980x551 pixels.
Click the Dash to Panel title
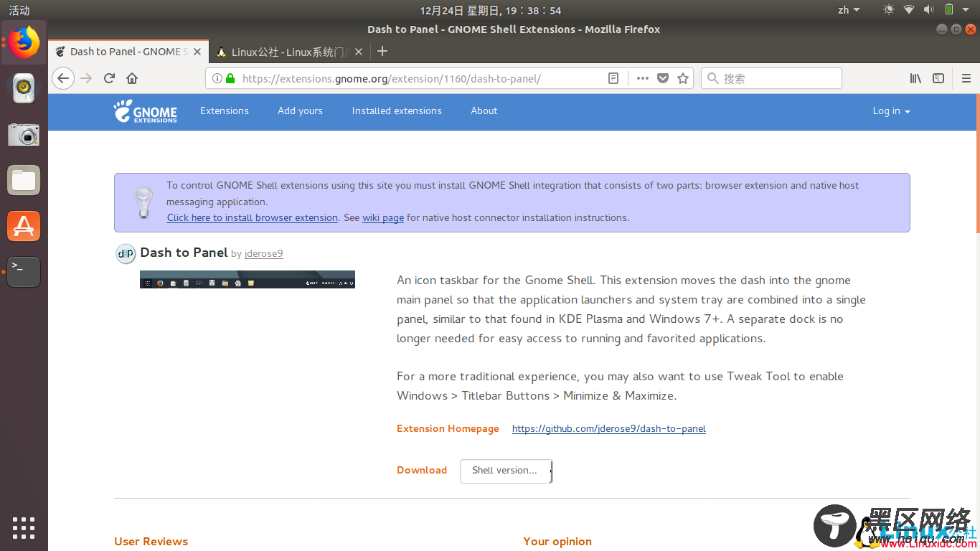(x=184, y=253)
